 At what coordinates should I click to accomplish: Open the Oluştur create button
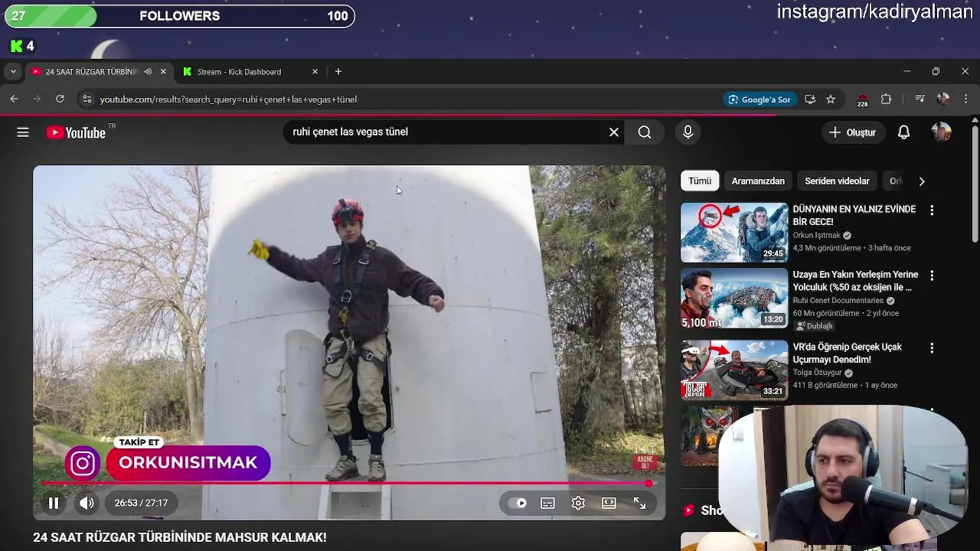tap(852, 132)
